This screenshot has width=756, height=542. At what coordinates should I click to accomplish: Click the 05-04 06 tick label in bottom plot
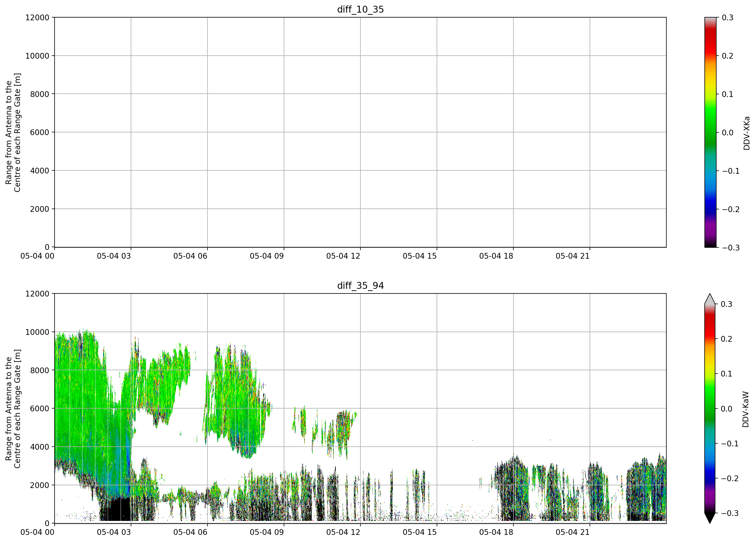click(190, 532)
